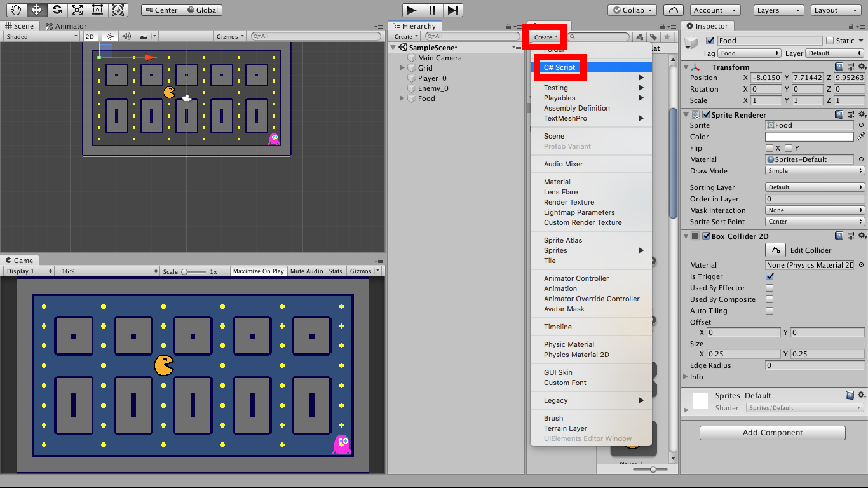Filter project by type icon
This screenshot has width=868, height=488.
640,37
